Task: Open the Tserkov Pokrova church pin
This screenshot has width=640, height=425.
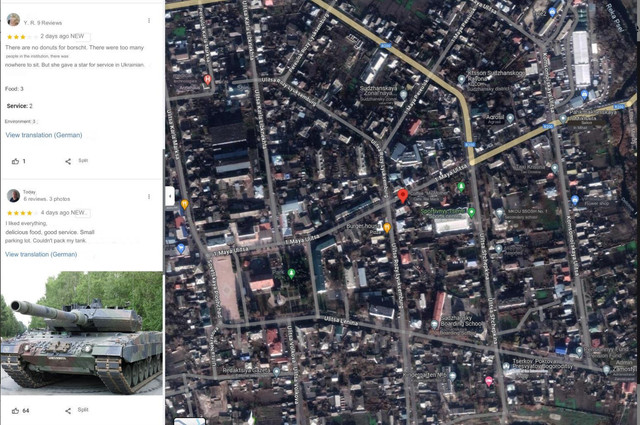Action: 506,367
